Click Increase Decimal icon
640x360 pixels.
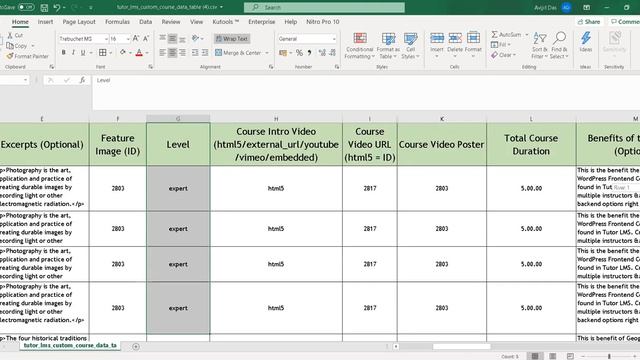[322, 53]
